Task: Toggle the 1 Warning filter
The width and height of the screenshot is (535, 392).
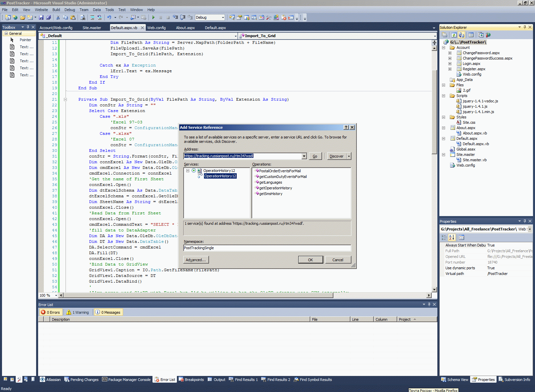Action: 78,312
